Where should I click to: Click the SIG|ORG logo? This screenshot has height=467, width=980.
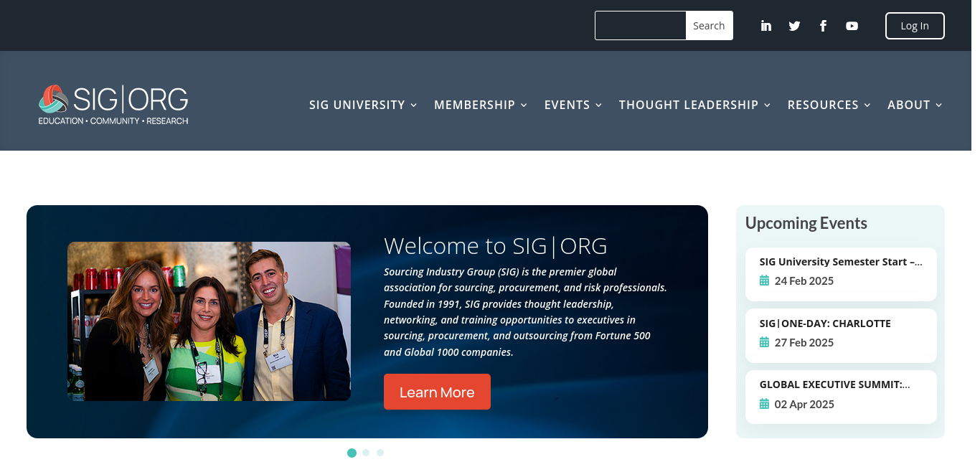click(x=113, y=105)
